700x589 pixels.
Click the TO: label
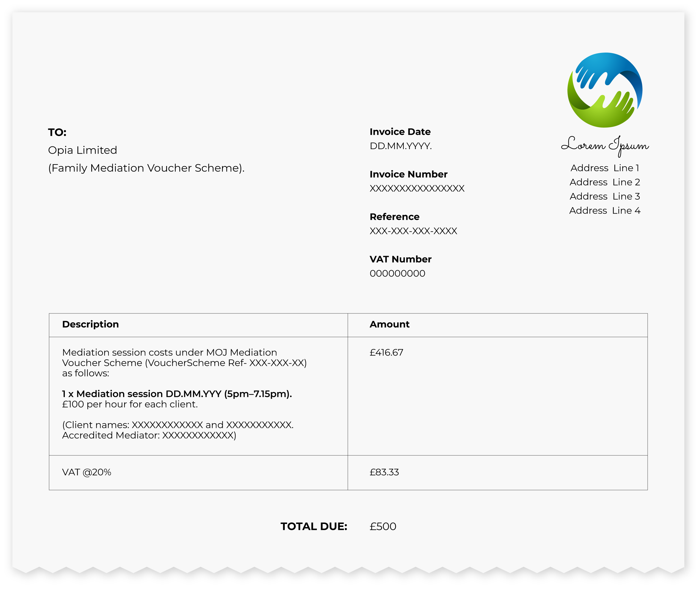click(57, 132)
